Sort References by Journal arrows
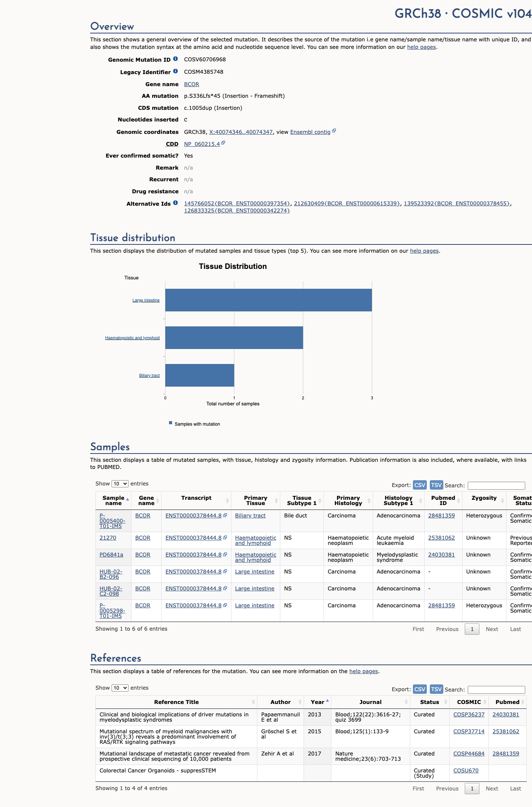Screen dimensions: 532x807 406,702
